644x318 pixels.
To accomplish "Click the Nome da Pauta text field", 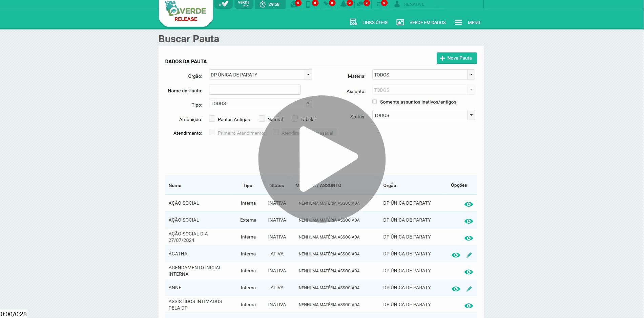I will click(x=254, y=90).
